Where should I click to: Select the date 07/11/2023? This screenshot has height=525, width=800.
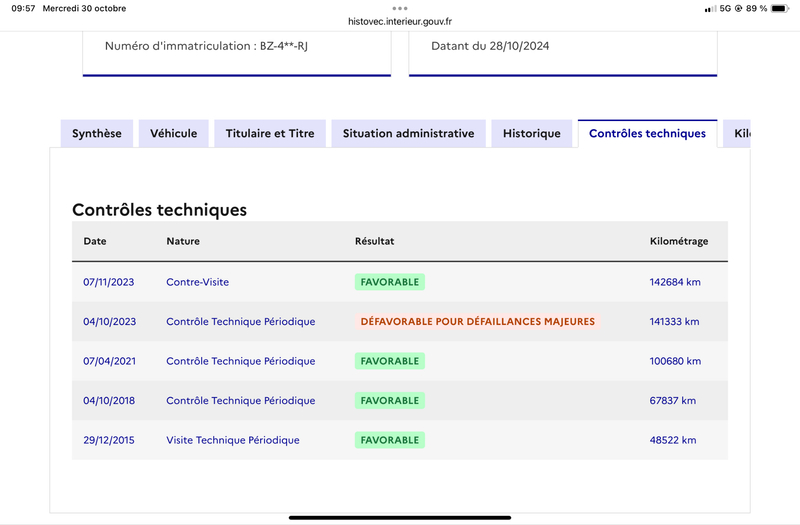tap(109, 282)
